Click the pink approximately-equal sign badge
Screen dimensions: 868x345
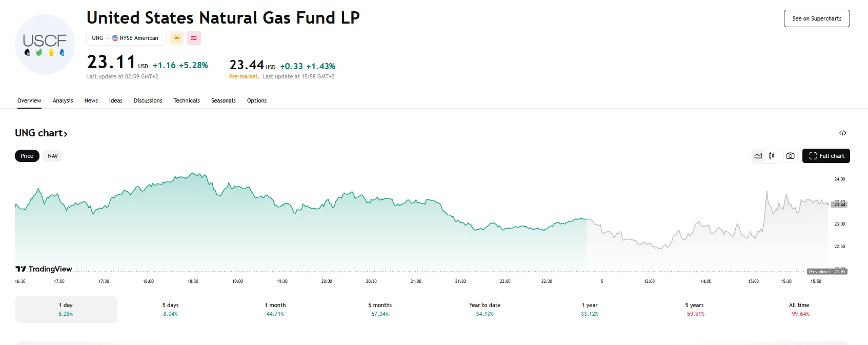[194, 38]
